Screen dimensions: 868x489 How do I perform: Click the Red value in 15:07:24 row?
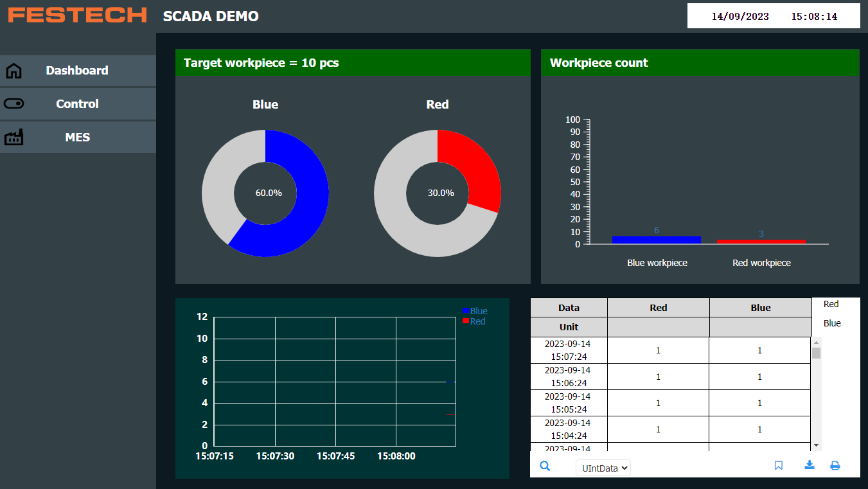point(659,351)
